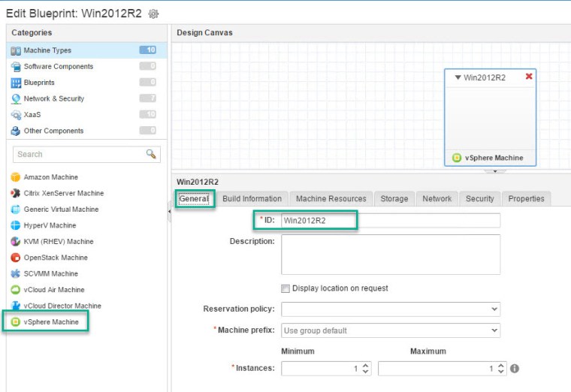The height and width of the screenshot is (392, 571).
Task: Click the search magnifier icon
Action: pos(151,154)
